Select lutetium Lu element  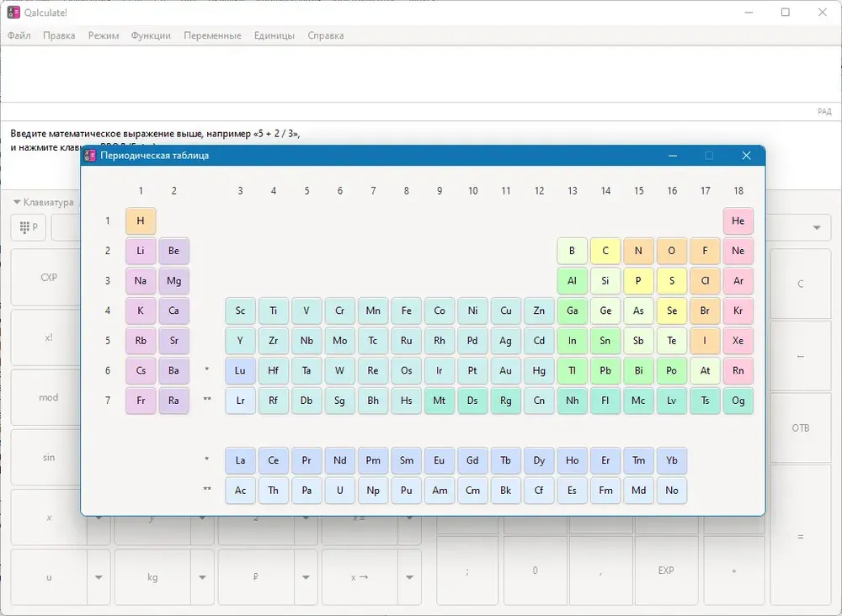coord(240,371)
